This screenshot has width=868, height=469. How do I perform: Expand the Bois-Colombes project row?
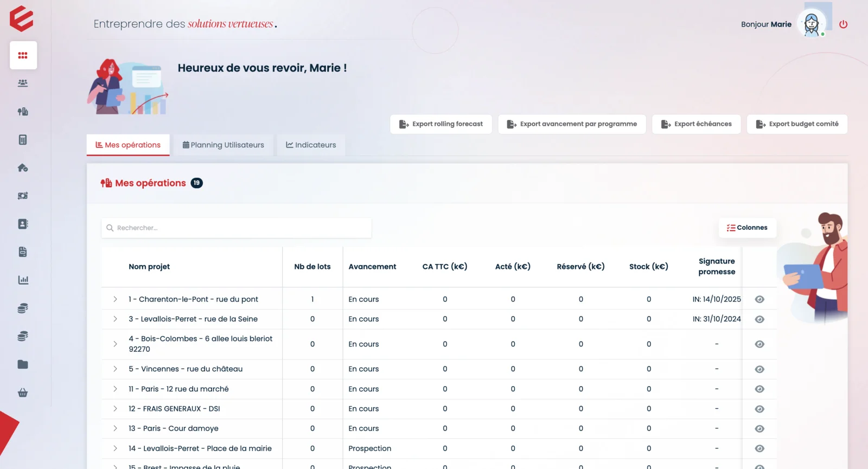[115, 344]
